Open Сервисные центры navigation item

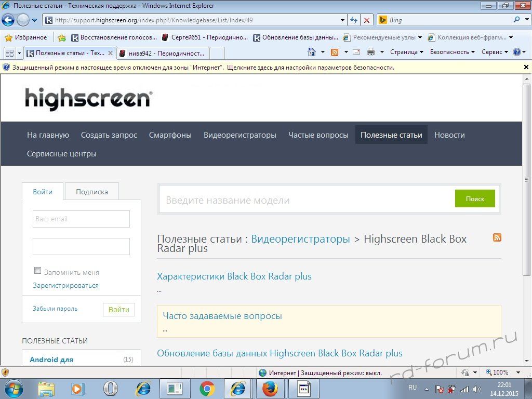62,154
